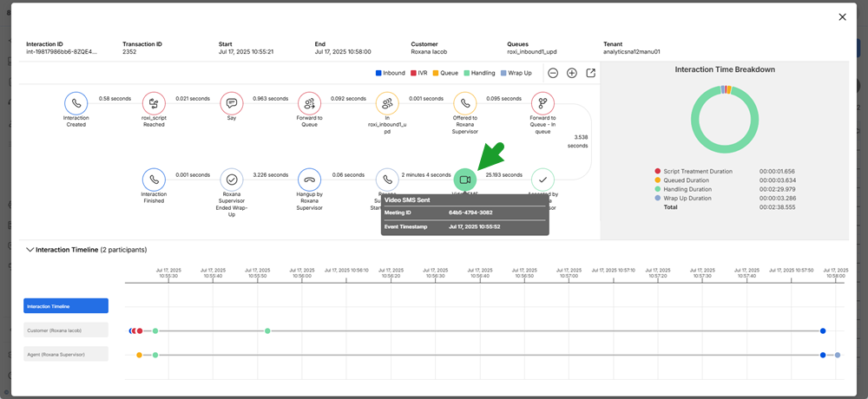The height and width of the screenshot is (399, 868).
Task: Click the Ended Wrap-Up checkmark node
Action: coord(232,180)
